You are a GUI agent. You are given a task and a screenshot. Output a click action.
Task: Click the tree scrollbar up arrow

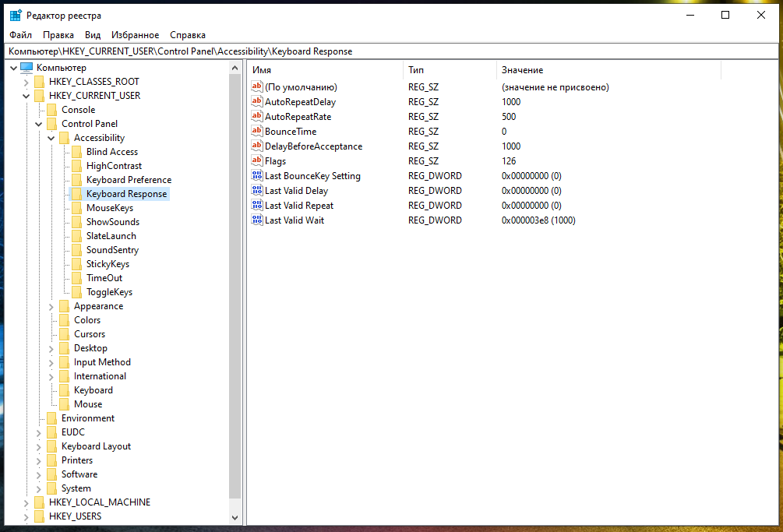click(x=235, y=67)
